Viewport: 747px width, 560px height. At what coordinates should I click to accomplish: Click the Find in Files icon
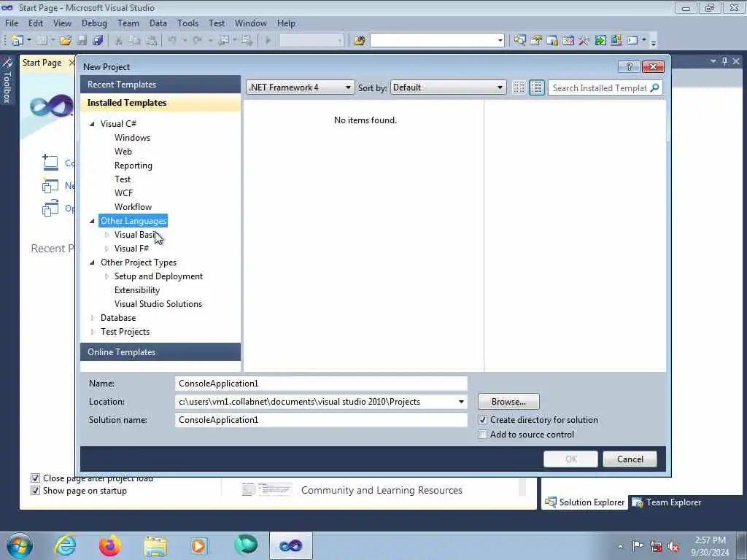[359, 41]
